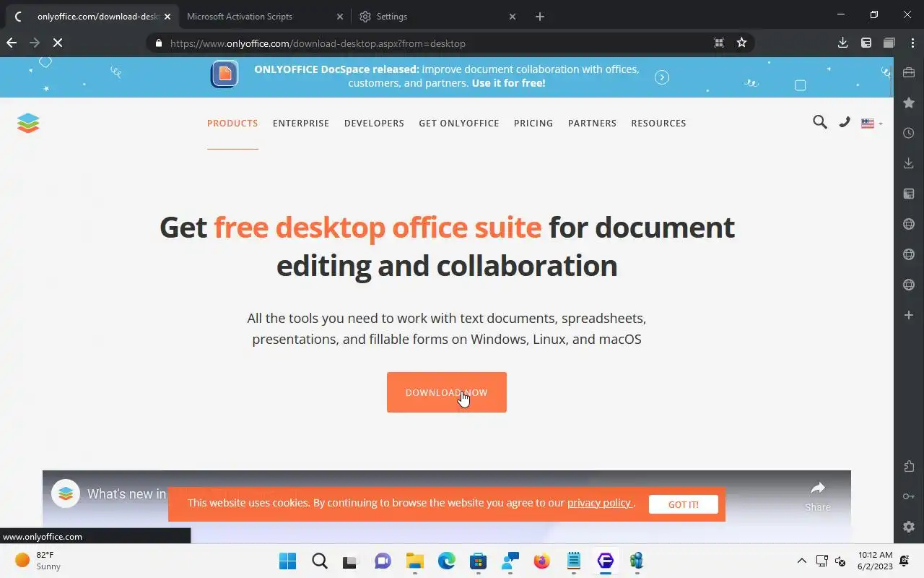This screenshot has height=578, width=924.
Task: Open the RESOURCES menu
Action: [658, 124]
